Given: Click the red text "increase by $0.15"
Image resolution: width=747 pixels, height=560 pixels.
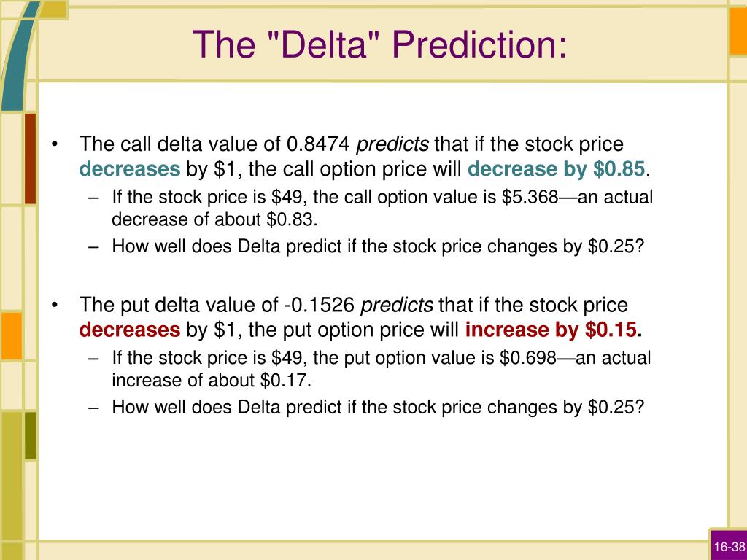Looking at the screenshot, I should (x=551, y=330).
